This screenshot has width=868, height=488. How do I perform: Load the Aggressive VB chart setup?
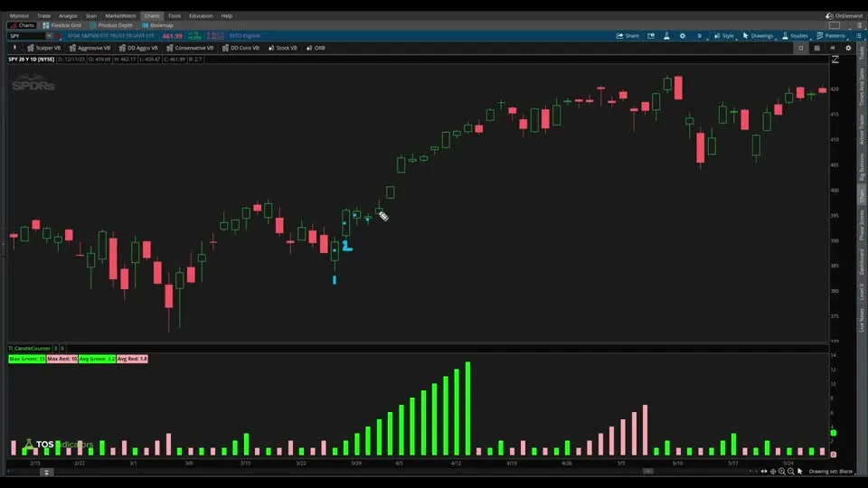pos(90,48)
